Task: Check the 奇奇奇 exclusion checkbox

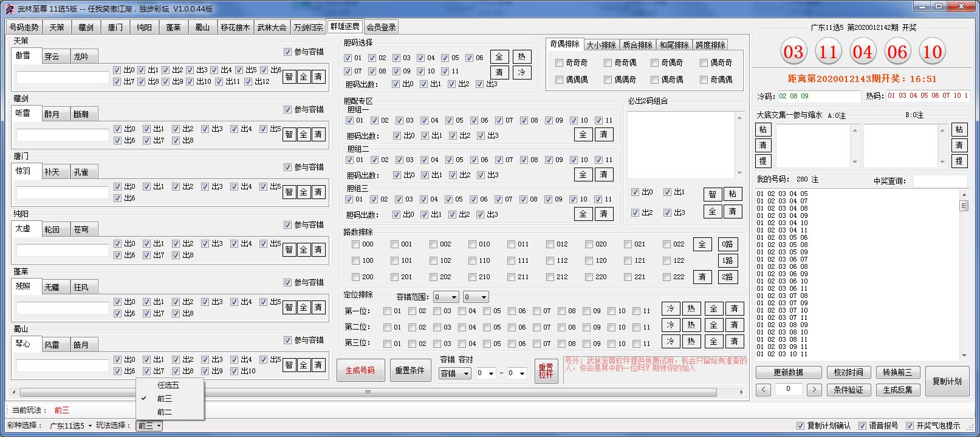Action: (559, 63)
